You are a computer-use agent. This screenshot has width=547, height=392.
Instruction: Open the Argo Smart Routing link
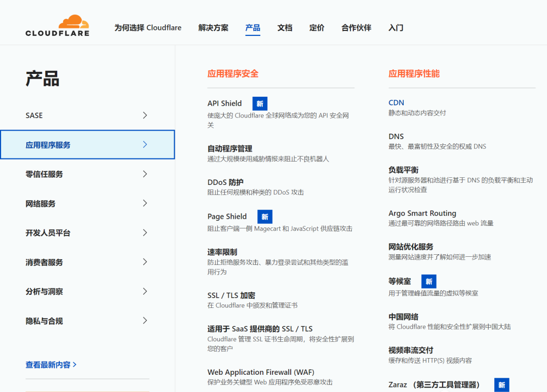coord(422,213)
